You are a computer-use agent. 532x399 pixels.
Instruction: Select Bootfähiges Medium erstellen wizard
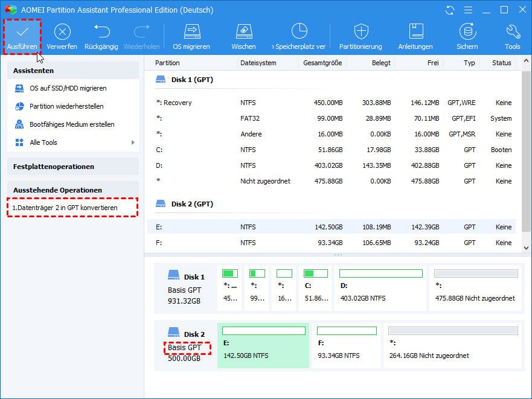72,124
